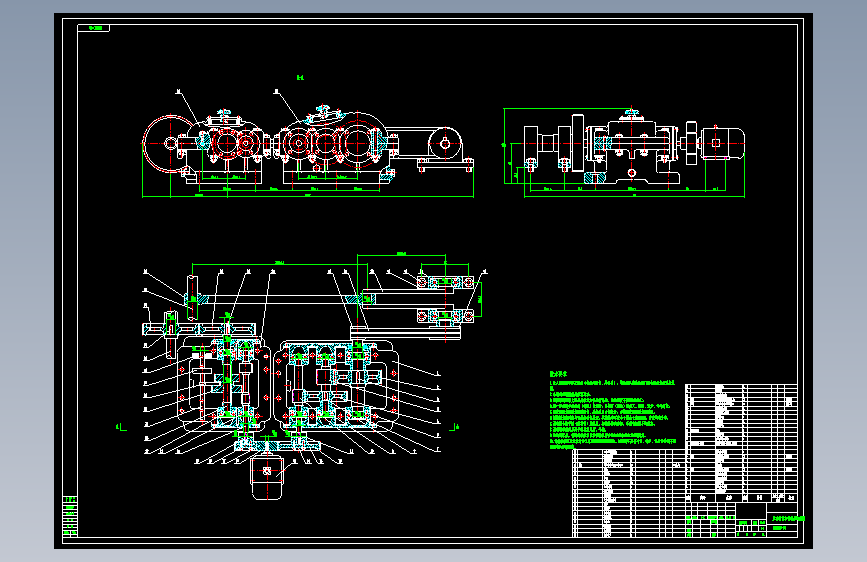Select the section mark at plan view's left

(x=121, y=427)
